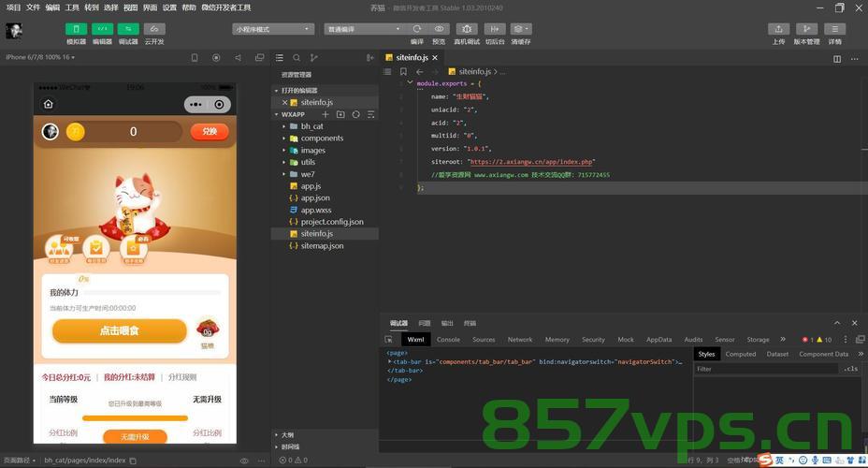Open project details (详情) icon
Viewport: 868px width, 468px height.
834,29
